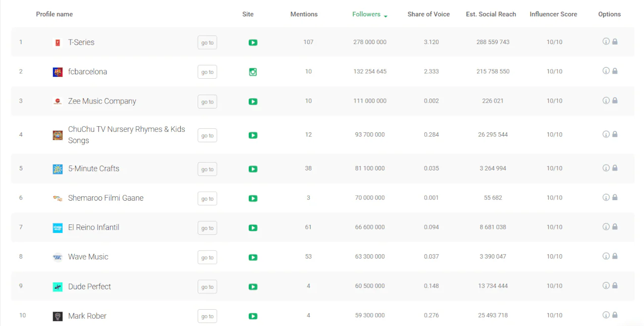Click lock icon in 5-Minute Crafts row
This screenshot has height=326, width=644.
(x=615, y=168)
